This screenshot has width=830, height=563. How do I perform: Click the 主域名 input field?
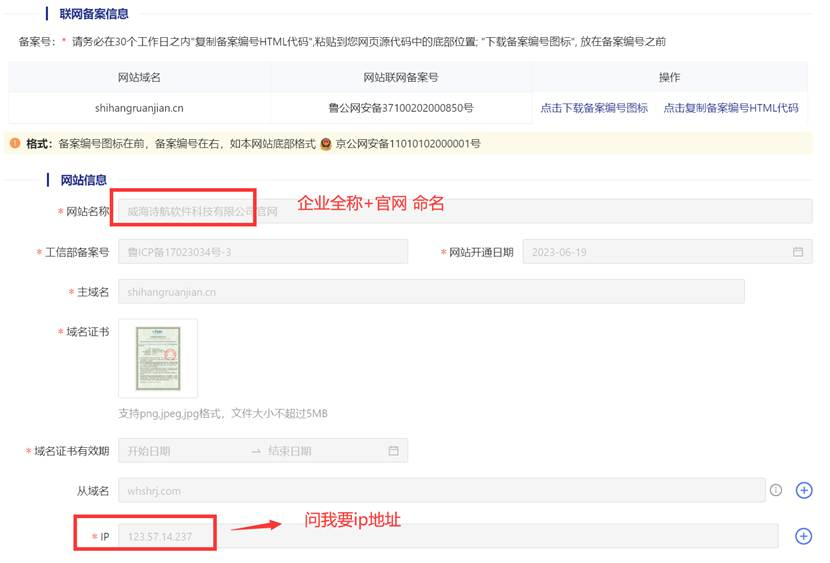431,292
